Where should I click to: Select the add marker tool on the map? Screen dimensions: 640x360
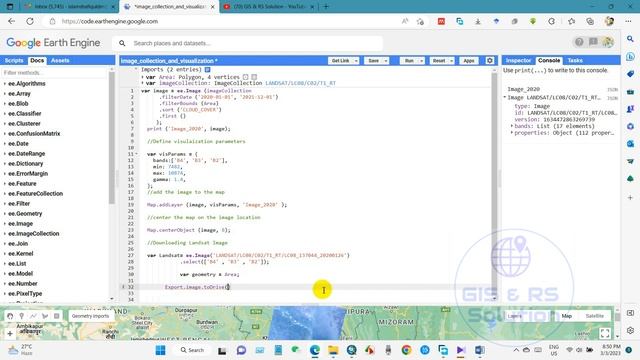coord(22,316)
